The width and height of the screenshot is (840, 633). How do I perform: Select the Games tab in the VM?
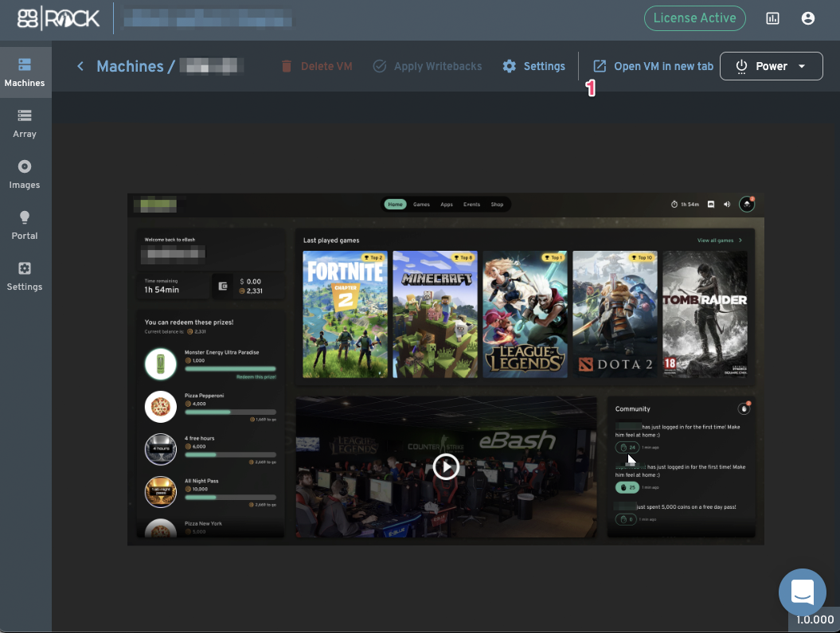[422, 205]
